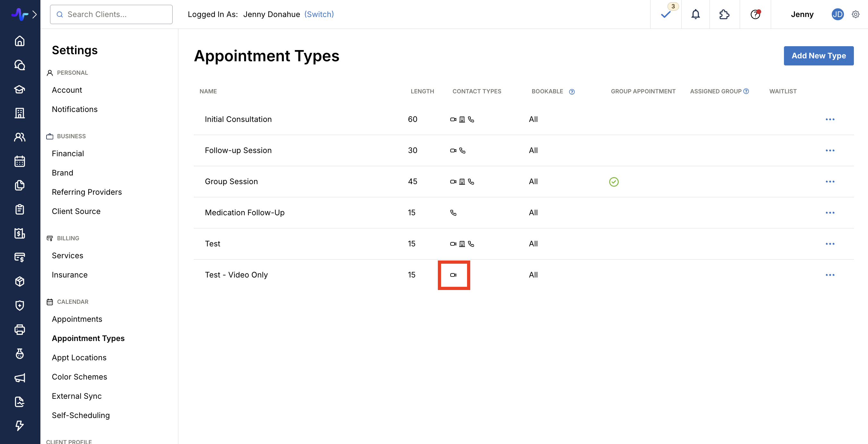Open the options menu for Group Session

pos(830,182)
